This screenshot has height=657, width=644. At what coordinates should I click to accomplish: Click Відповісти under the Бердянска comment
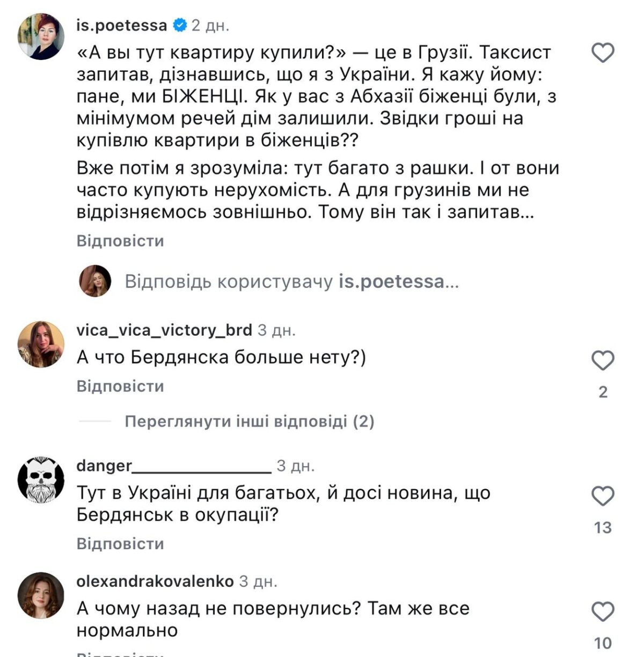click(120, 386)
